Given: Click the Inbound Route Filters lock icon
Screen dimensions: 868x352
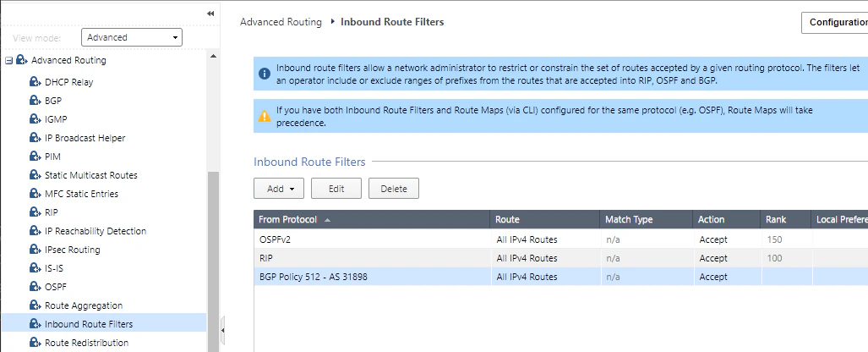Looking at the screenshot, I should tap(35, 324).
